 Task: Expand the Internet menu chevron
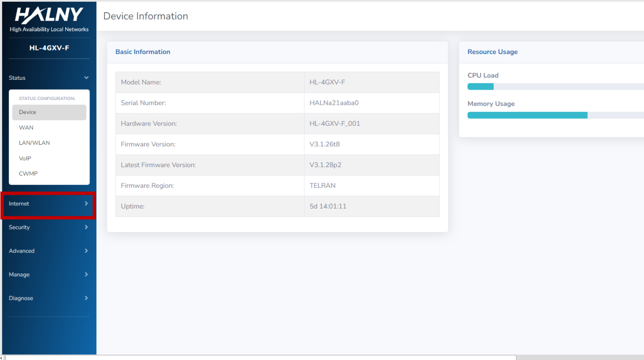pyautogui.click(x=86, y=204)
